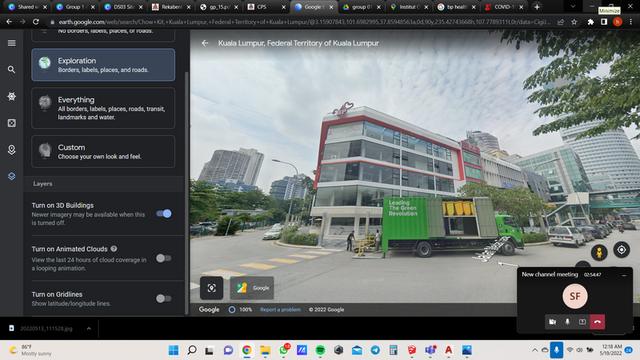The width and height of the screenshot is (640, 360).
Task: Show hidden system tray icons
Action: [534, 350]
